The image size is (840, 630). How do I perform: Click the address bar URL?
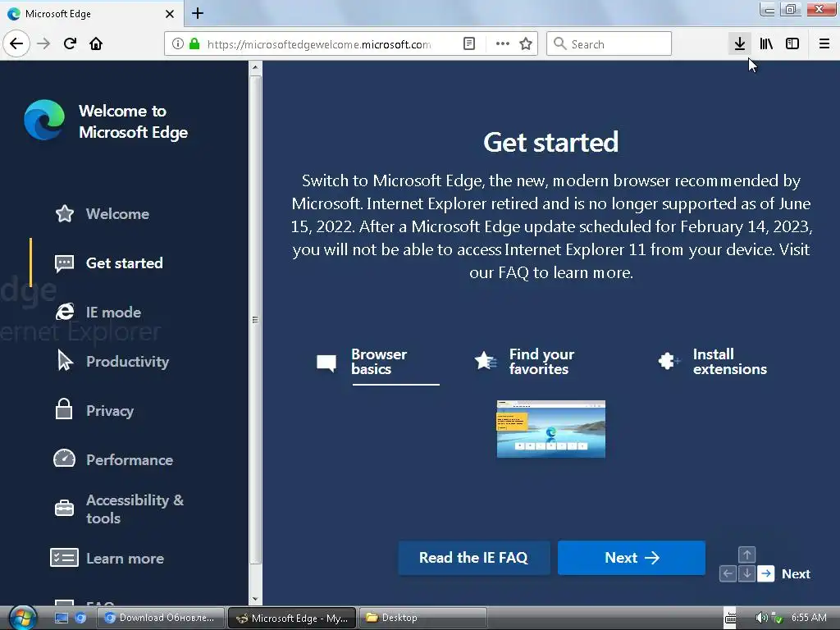tap(319, 44)
